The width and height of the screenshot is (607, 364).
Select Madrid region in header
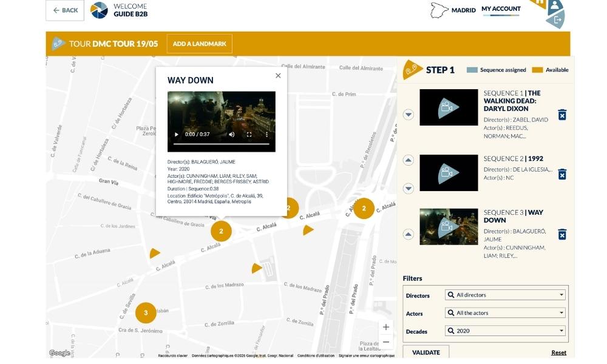(x=453, y=10)
